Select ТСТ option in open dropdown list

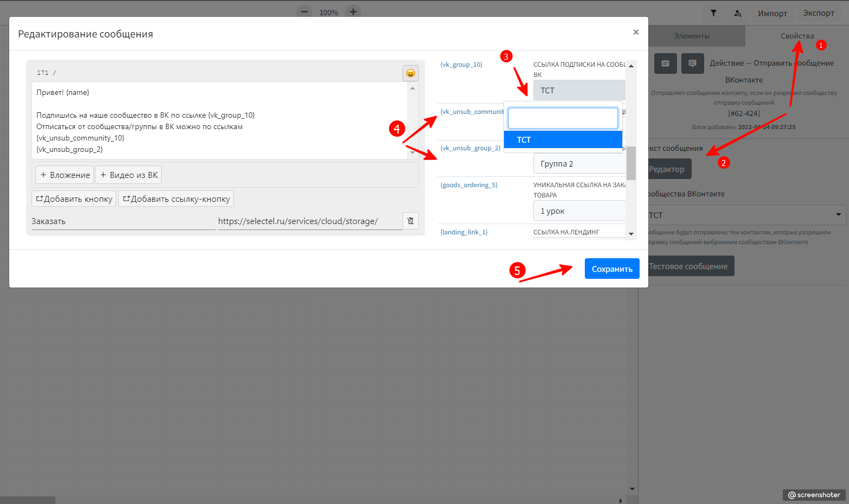563,140
